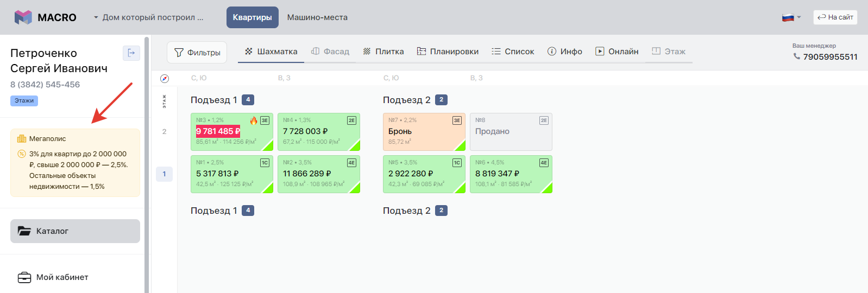Switch to the Машино-места tab
This screenshot has width=868, height=293.
point(317,17)
